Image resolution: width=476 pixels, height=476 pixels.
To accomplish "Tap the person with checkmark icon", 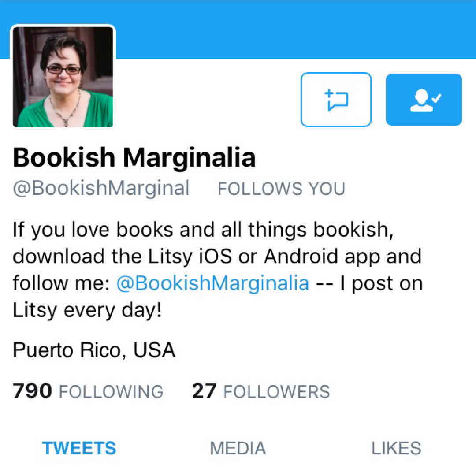I will pos(425,100).
